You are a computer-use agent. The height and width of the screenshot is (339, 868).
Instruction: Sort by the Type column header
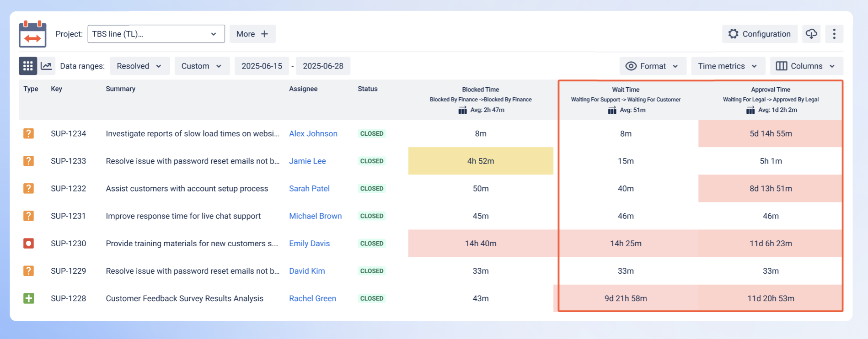[x=31, y=89]
